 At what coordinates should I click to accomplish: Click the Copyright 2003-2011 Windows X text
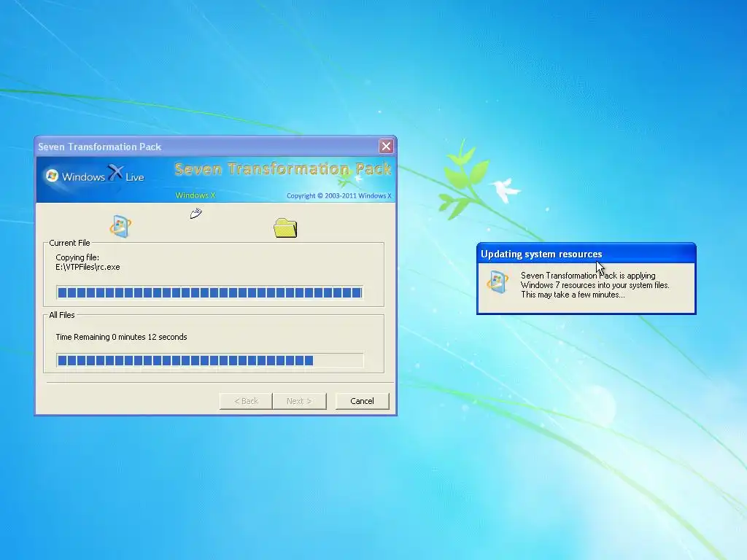pos(338,195)
